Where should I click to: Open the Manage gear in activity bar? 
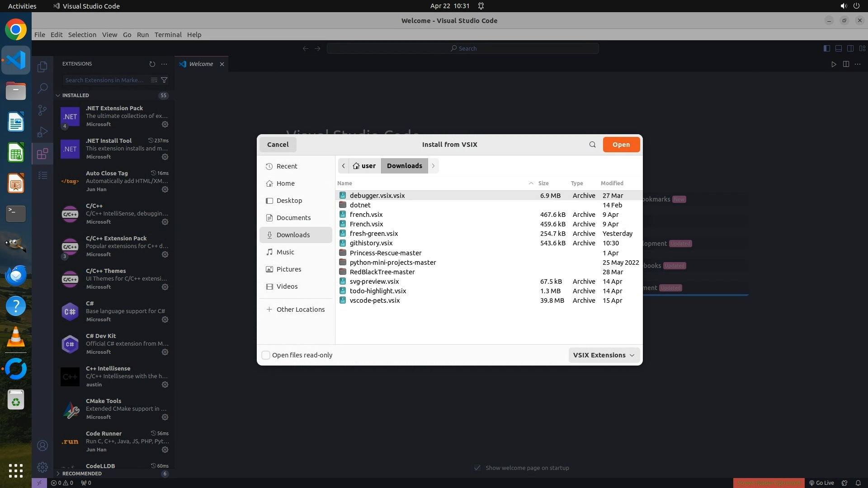[x=42, y=467]
